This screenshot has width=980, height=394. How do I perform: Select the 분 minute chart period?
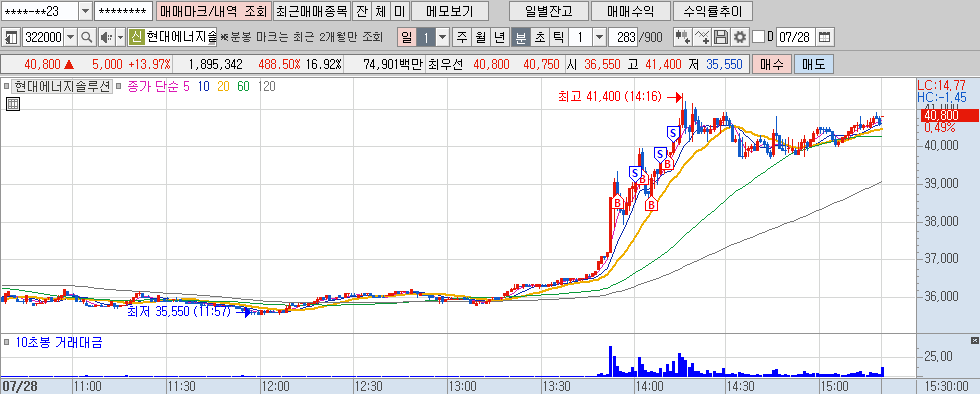tap(520, 38)
